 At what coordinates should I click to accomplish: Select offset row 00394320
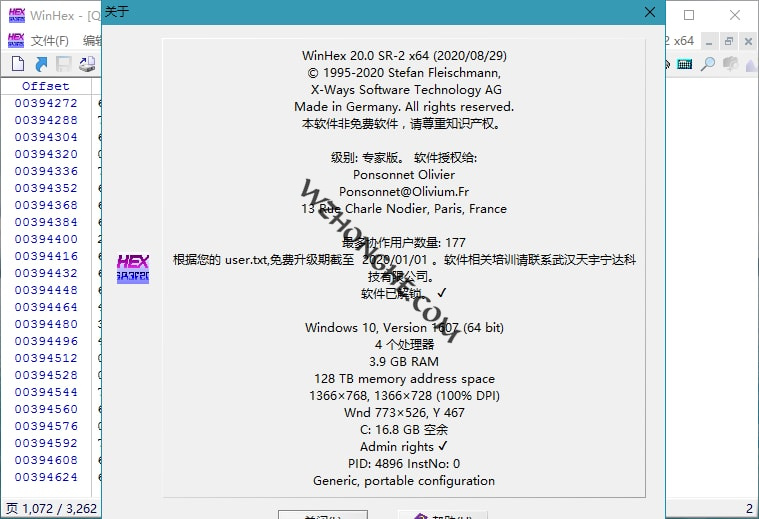click(46, 154)
